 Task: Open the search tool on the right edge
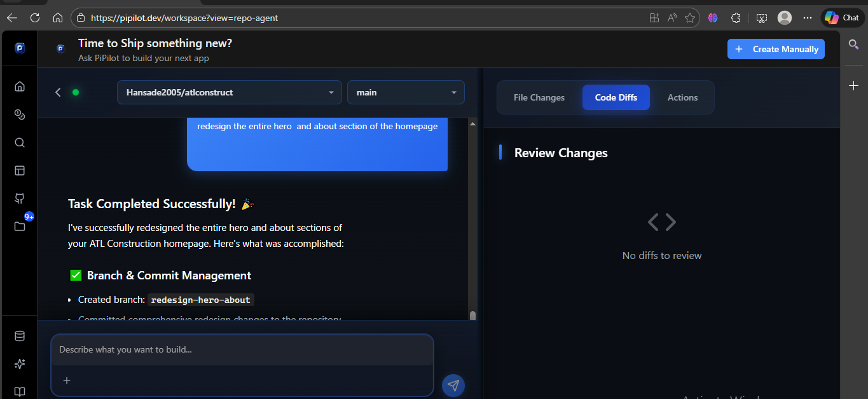coord(854,45)
